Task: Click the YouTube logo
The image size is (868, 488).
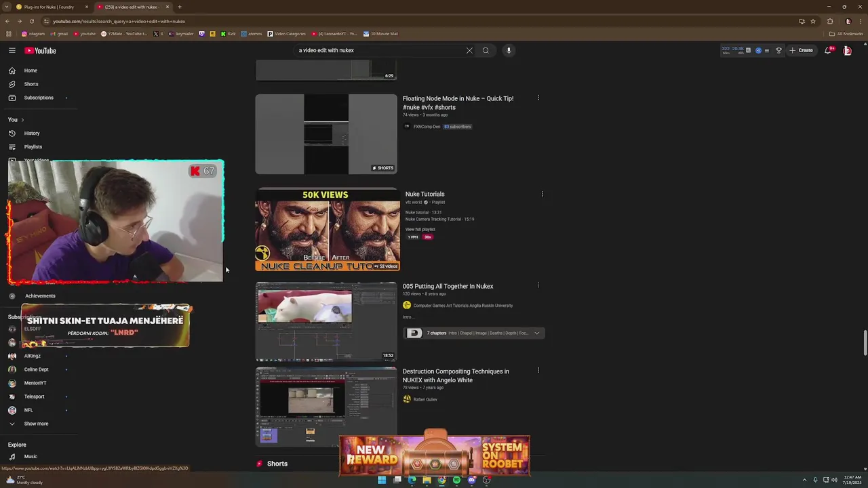Action: (x=40, y=51)
